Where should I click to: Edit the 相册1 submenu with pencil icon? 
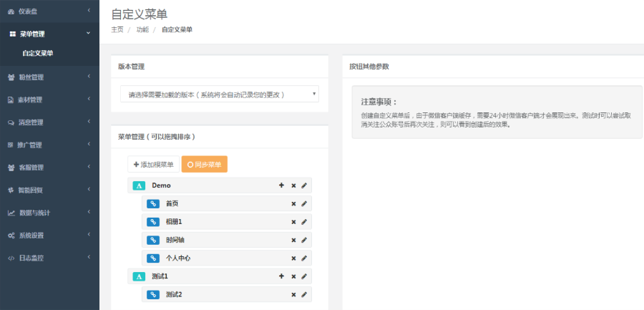tap(304, 222)
